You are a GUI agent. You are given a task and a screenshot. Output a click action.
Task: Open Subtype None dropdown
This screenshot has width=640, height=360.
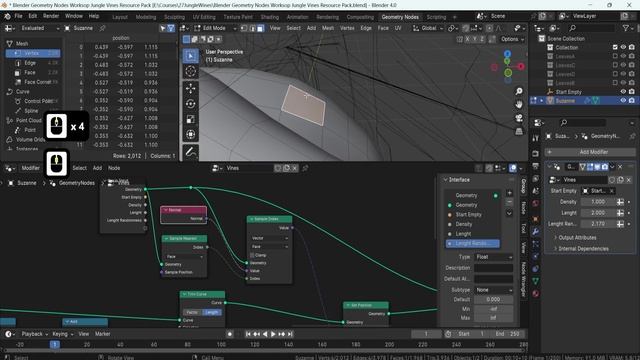click(x=493, y=290)
